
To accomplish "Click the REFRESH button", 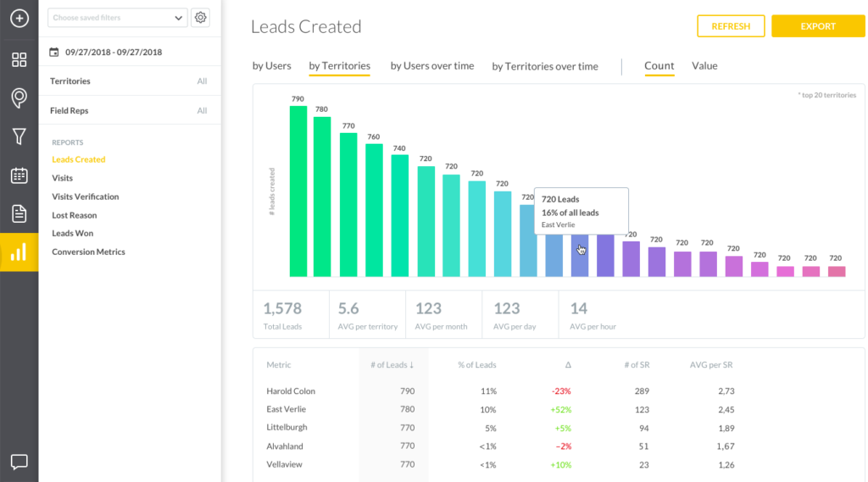I will 731,26.
